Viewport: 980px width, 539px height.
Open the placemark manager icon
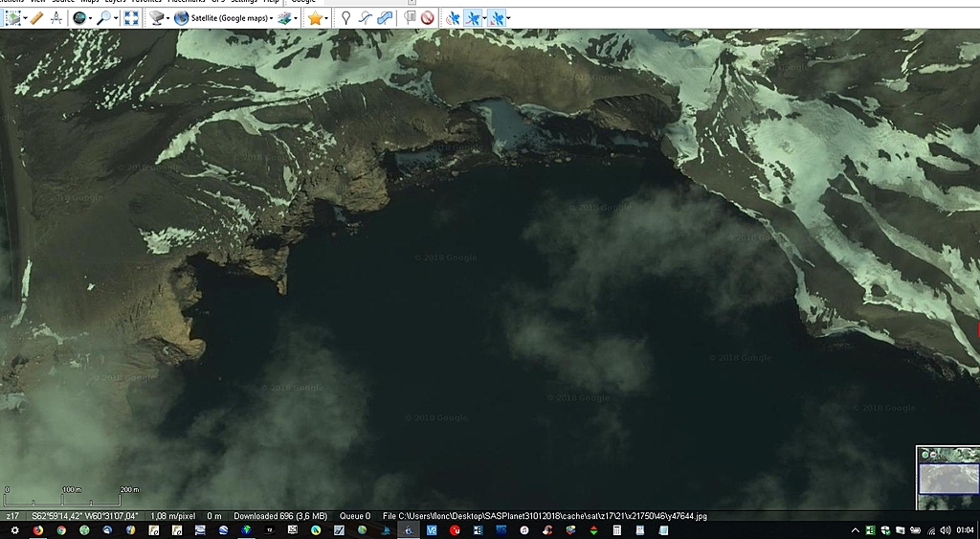click(410, 18)
